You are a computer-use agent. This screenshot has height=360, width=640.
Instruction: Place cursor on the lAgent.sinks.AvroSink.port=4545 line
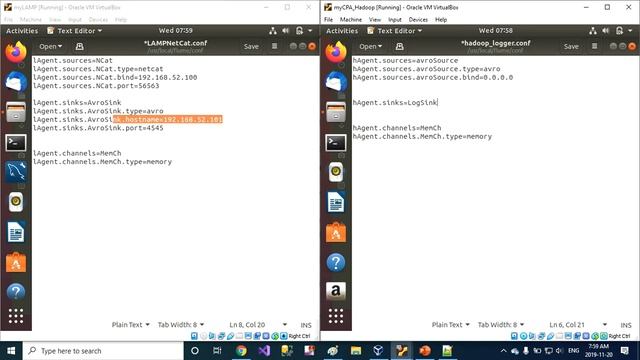(x=98, y=128)
